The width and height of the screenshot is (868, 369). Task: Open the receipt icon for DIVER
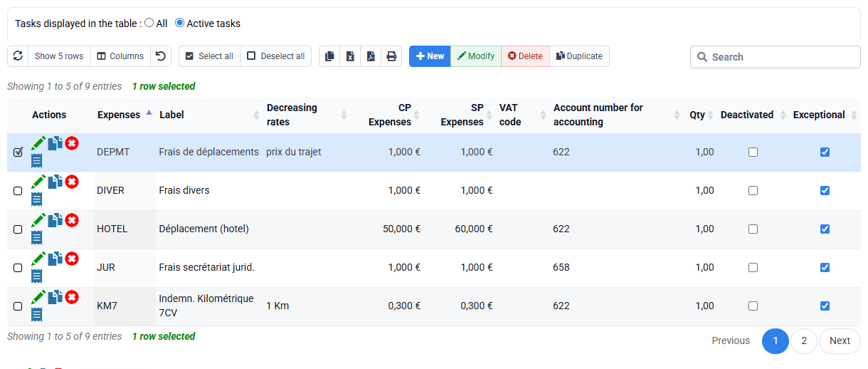[x=37, y=199]
